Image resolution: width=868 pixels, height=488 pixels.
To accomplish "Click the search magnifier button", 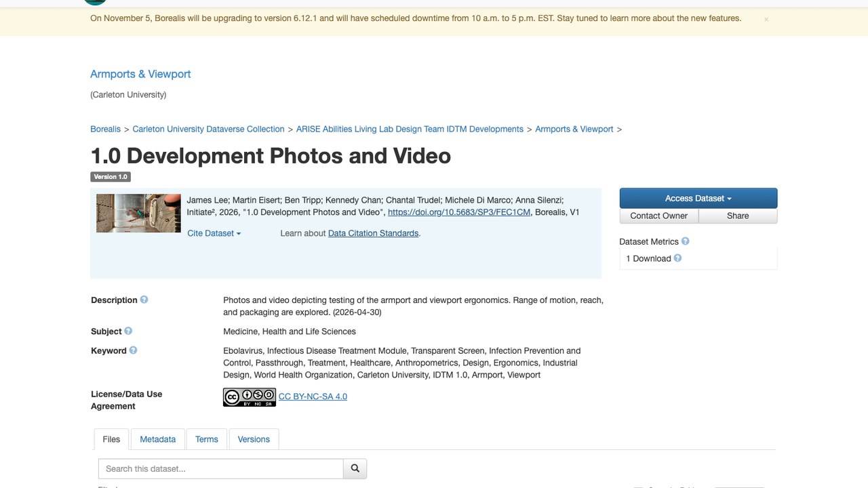I will coord(355,468).
